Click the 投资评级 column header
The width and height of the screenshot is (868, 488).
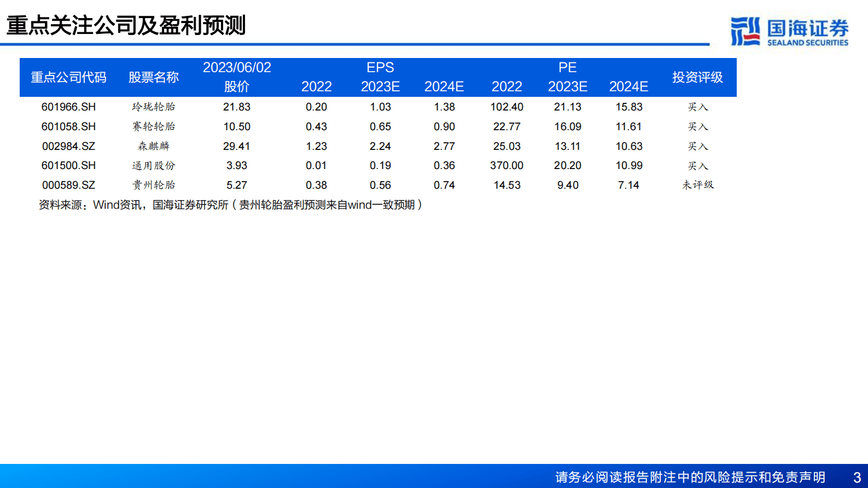click(x=697, y=77)
